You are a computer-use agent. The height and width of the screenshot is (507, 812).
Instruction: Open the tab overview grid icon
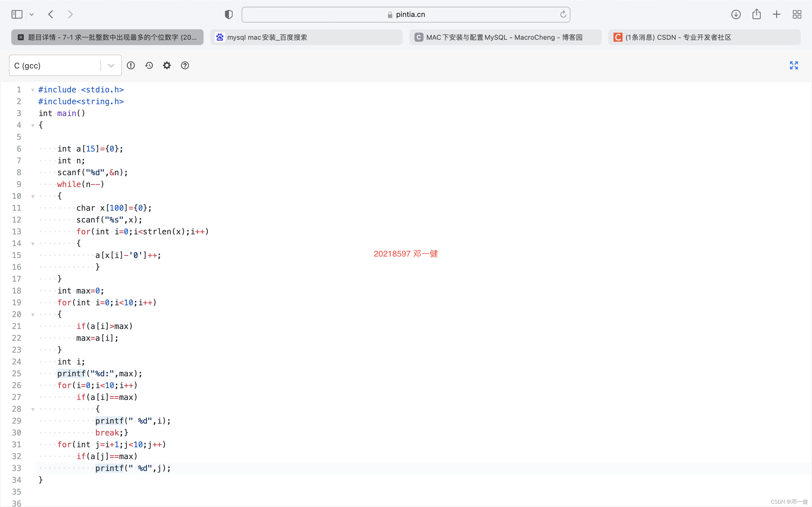[797, 14]
